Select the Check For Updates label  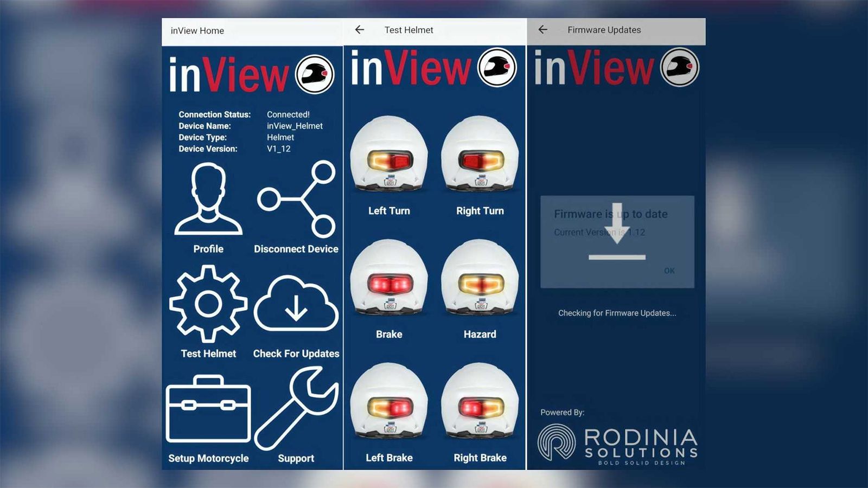[296, 354]
